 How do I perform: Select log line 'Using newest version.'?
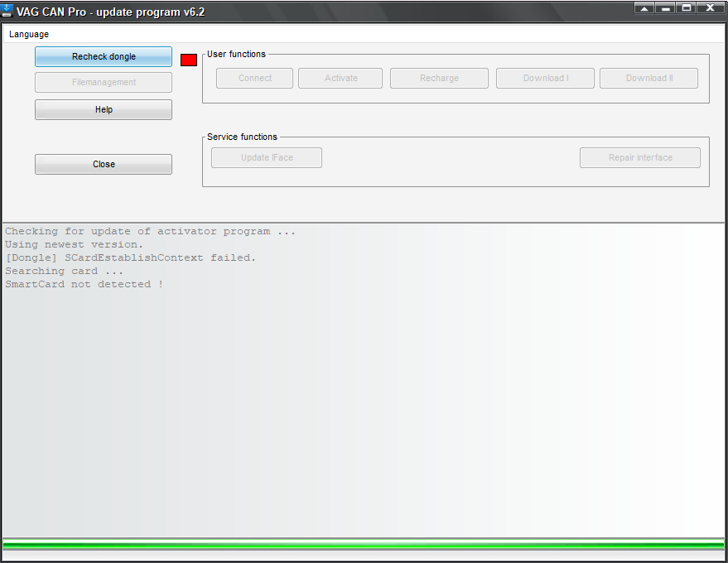(x=75, y=244)
